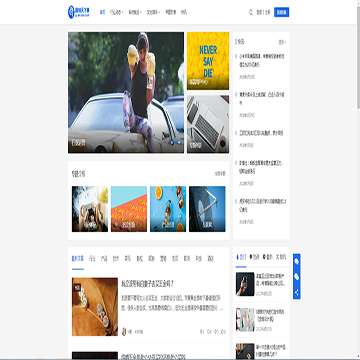The width and height of the screenshot is (360, 360).
Task: Select the active flame-icon tab in the sidebar widget
Action: tap(241, 257)
